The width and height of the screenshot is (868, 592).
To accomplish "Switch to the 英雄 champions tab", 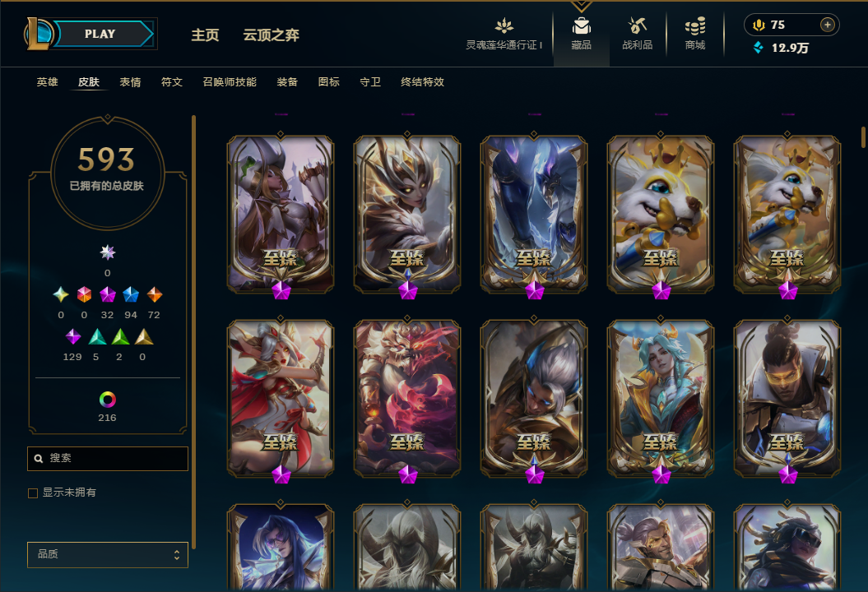I will [x=47, y=82].
